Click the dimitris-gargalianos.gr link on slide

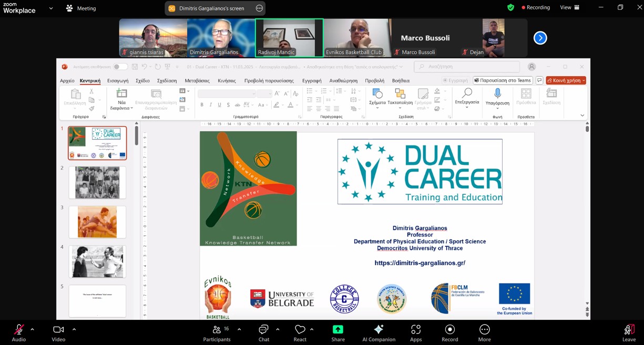(x=420, y=263)
